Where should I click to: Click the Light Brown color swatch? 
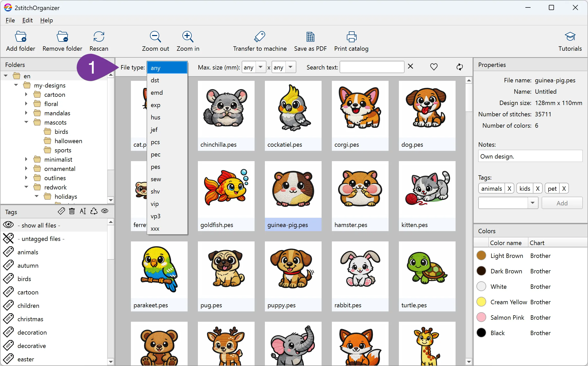pos(481,256)
